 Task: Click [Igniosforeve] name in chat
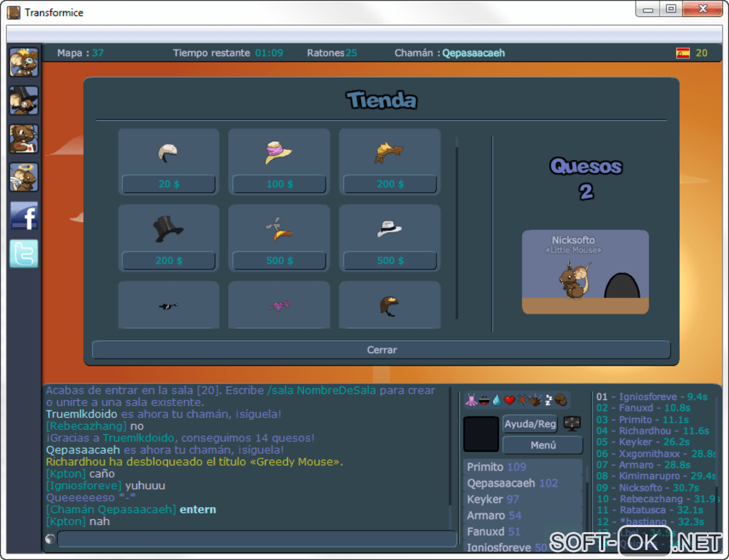[x=83, y=486]
